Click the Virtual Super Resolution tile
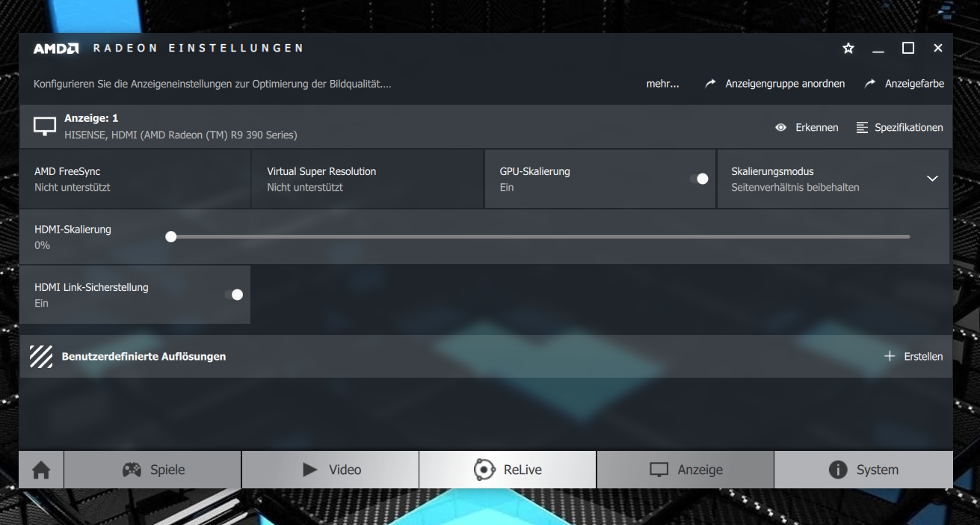This screenshot has width=980, height=525. pyautogui.click(x=367, y=179)
